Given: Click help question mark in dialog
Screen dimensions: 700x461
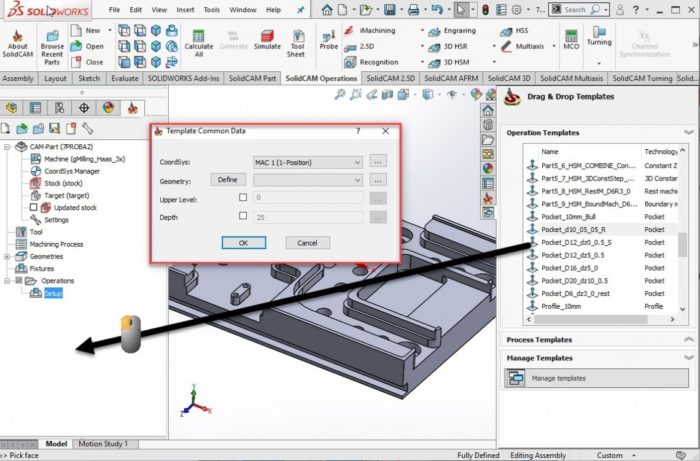Looking at the screenshot, I should 358,131.
